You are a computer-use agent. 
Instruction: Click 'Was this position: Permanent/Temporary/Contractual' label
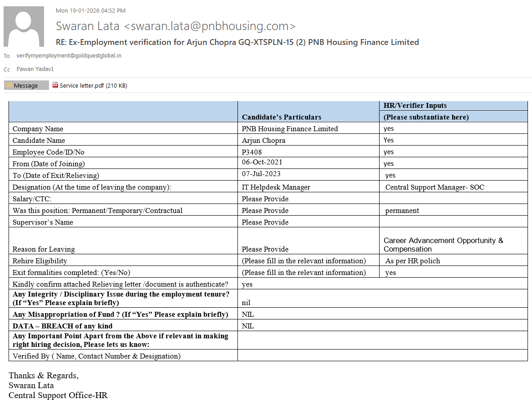98,210
